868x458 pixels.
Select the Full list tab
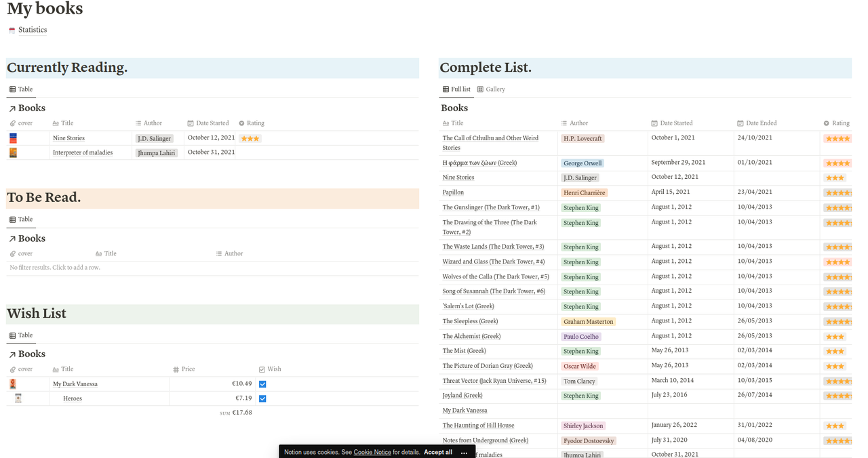click(x=456, y=89)
